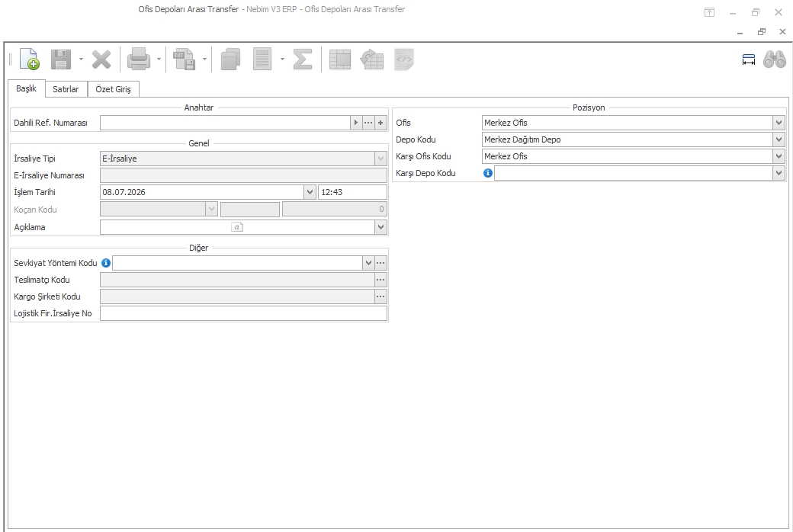
Task: Click the arrow button next to Dahili Ref. Numarası
Action: click(356, 123)
